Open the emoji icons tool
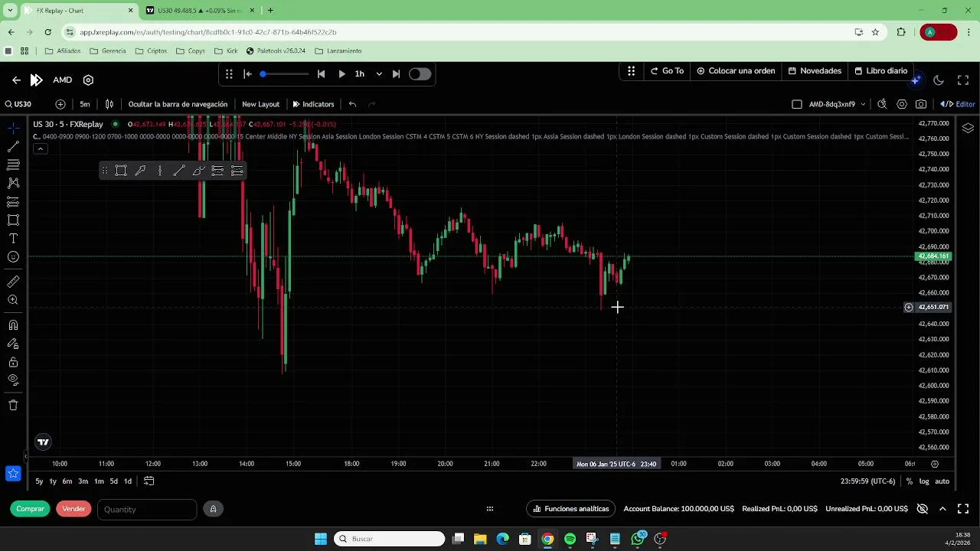 [x=13, y=257]
